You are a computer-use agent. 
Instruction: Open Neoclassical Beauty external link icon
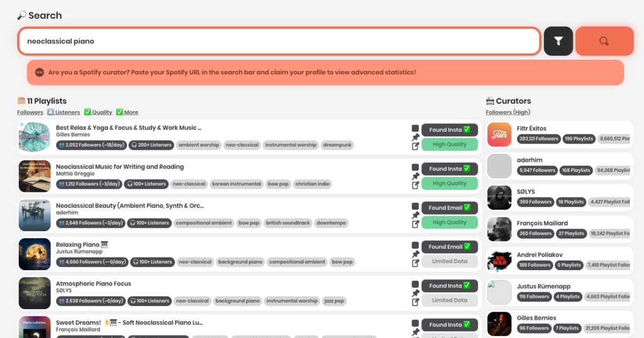click(416, 224)
